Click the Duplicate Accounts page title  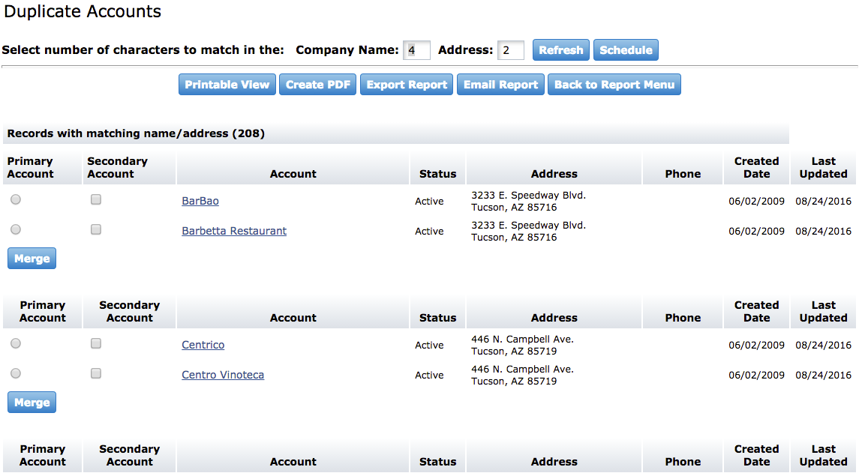click(x=83, y=11)
